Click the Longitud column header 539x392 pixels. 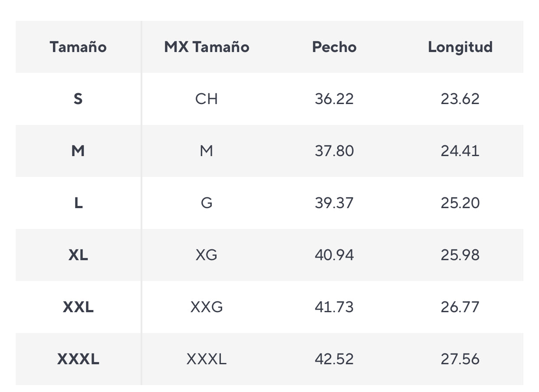pyautogui.click(x=460, y=47)
